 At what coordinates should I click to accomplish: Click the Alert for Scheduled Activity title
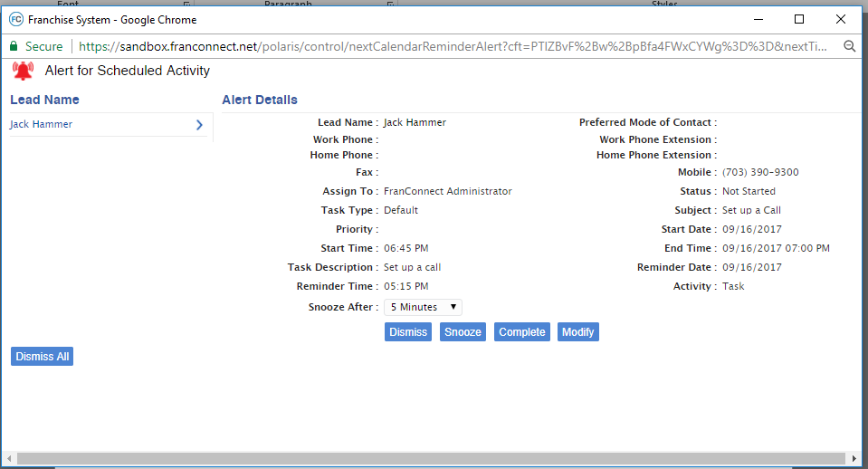tap(128, 71)
